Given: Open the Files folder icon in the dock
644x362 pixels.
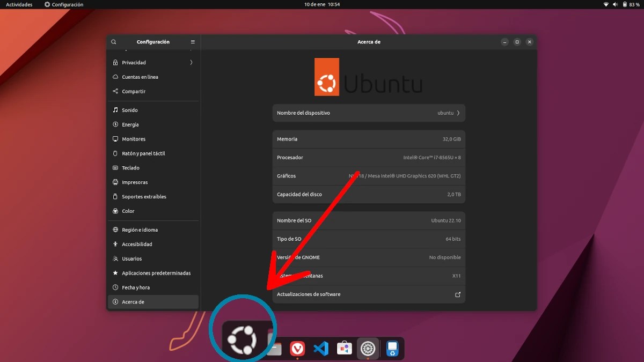Looking at the screenshot, I should point(274,348).
